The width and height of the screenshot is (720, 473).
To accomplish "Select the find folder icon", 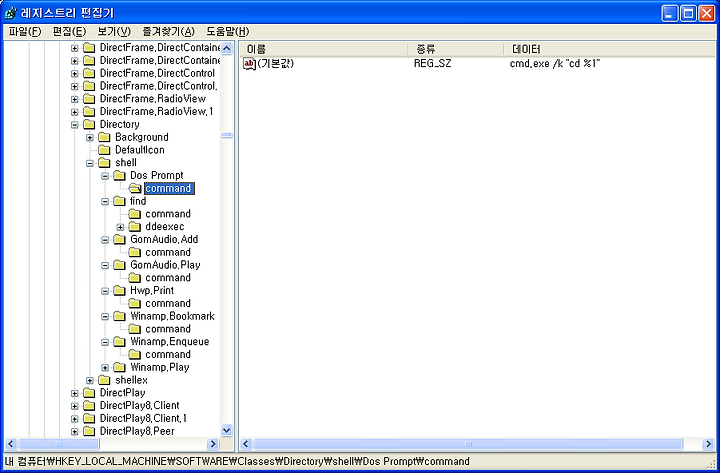I will (119, 202).
